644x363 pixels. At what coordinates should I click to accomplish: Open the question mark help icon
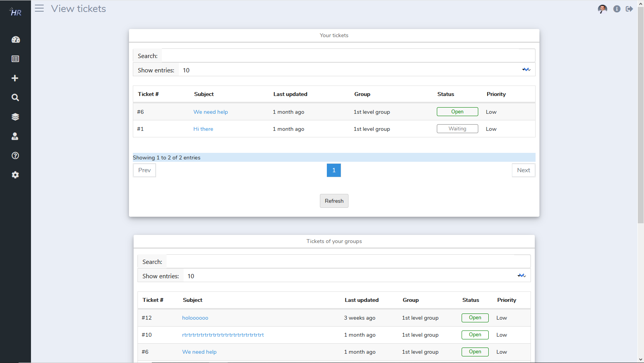tap(15, 156)
